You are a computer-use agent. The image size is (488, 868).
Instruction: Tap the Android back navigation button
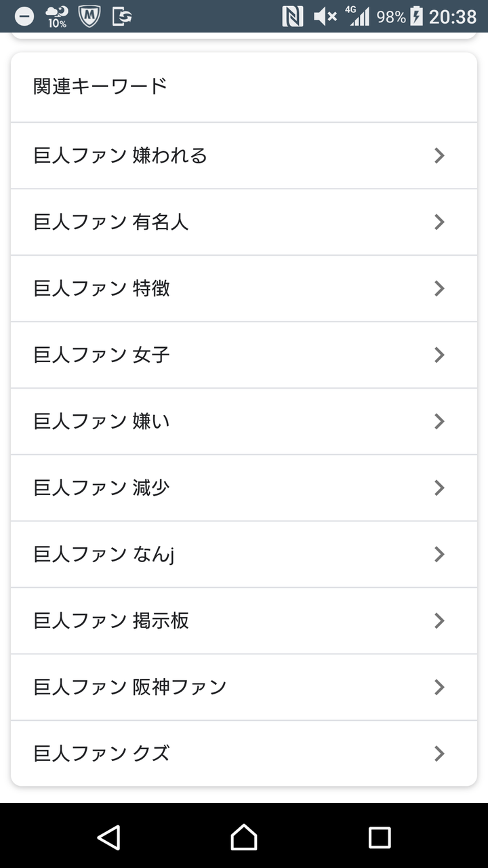click(108, 837)
